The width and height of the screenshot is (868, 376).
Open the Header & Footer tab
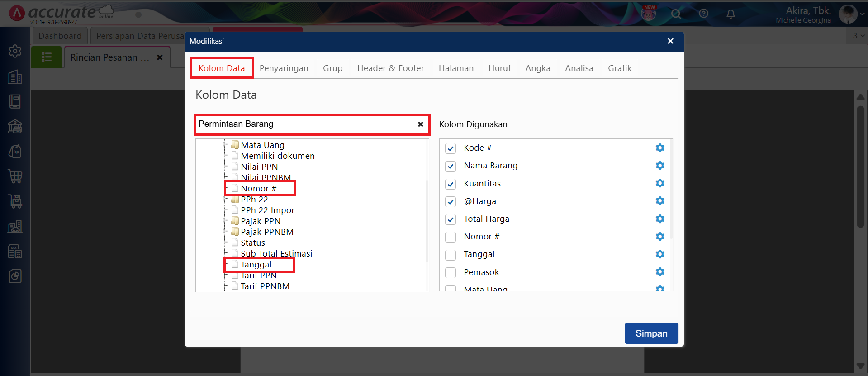(390, 68)
